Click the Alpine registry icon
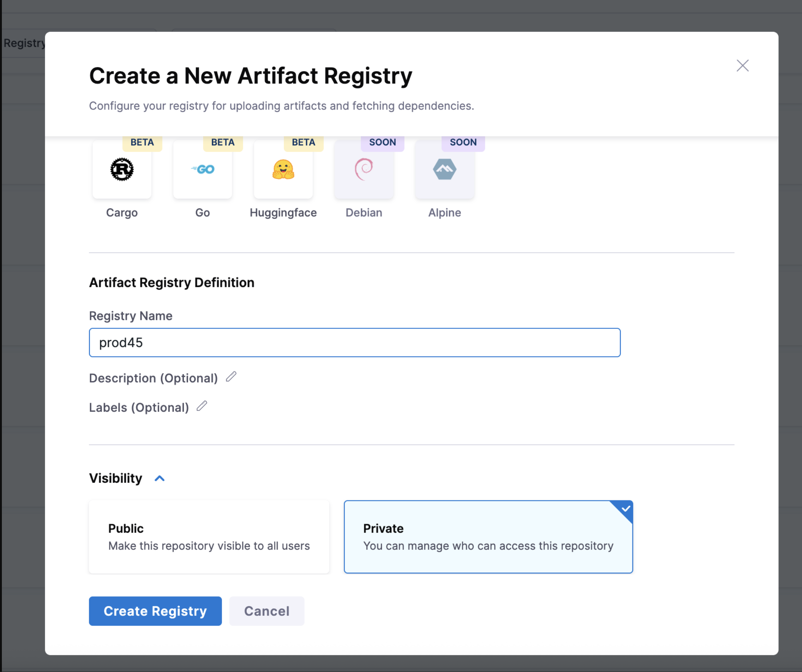This screenshot has height=672, width=802. [x=444, y=170]
